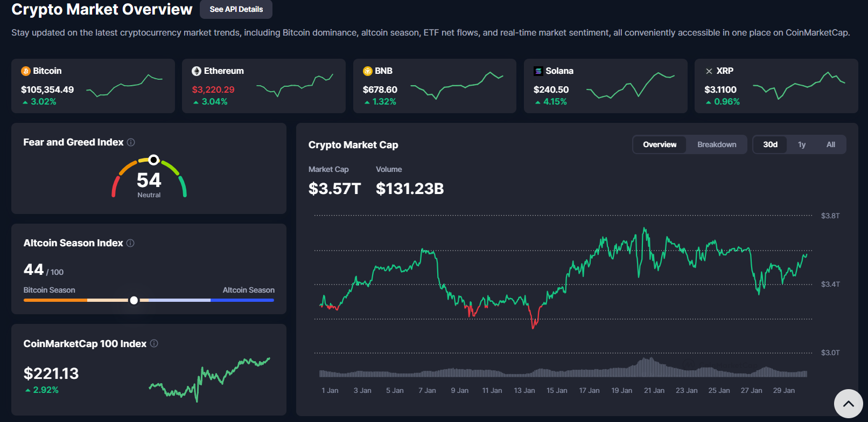Open Fear and Greed Index info icon
Screen dimensions: 868x422
[x=131, y=142]
